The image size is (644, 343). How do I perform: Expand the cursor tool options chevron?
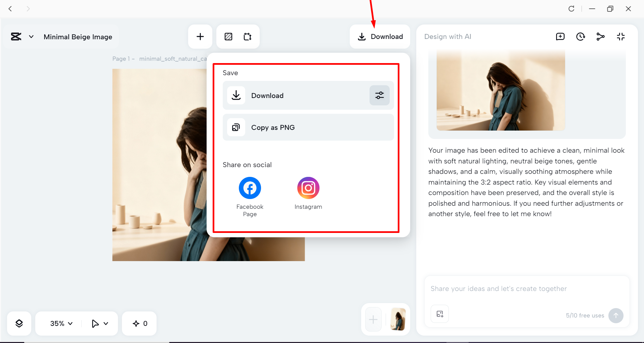click(x=106, y=324)
